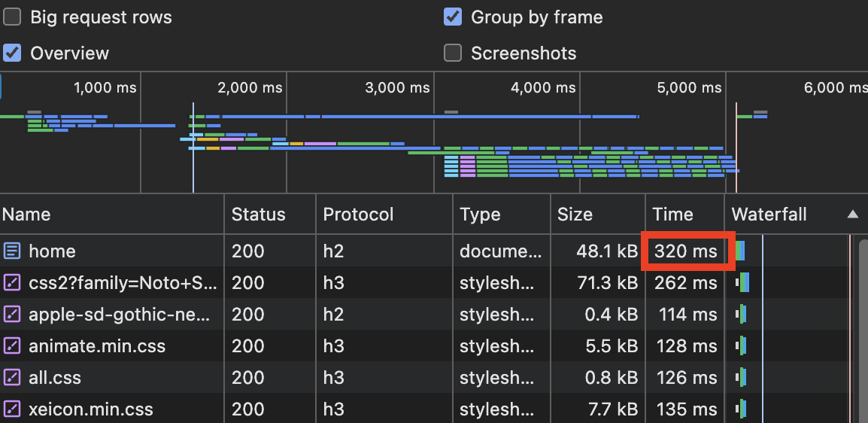Screen dimensions: 868x423
Task: Click the 135 ms time cell
Action: tap(687, 409)
